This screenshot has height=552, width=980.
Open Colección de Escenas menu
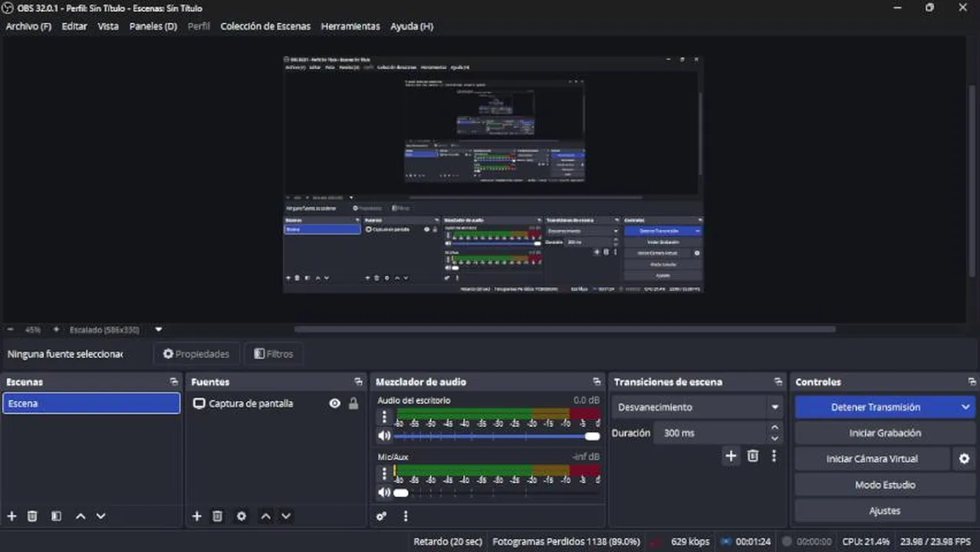[265, 26]
